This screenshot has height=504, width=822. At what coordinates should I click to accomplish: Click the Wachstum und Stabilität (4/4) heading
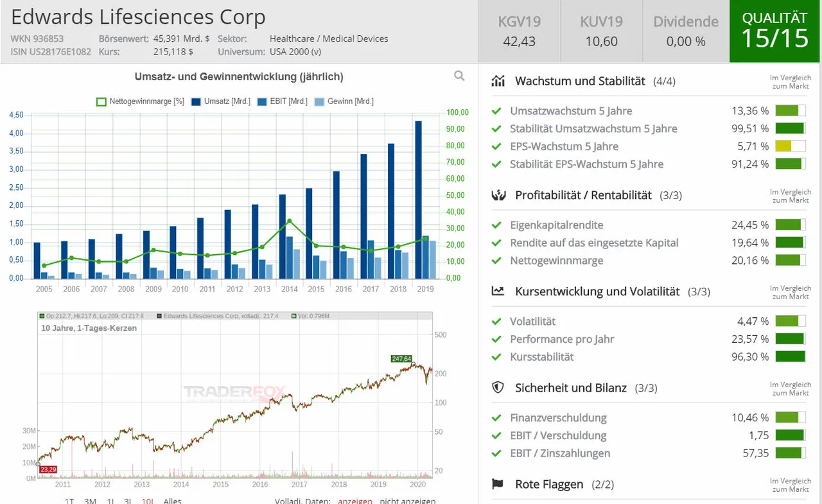(x=595, y=81)
